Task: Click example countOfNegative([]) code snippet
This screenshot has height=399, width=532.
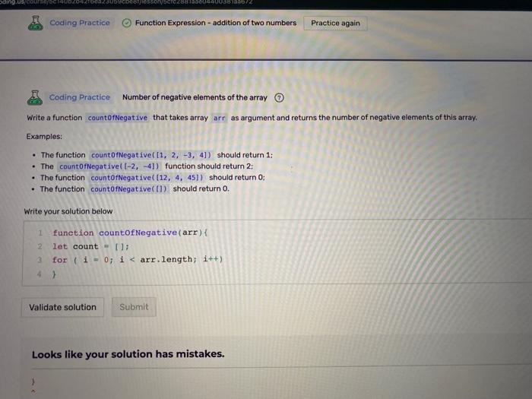Action: 129,189
